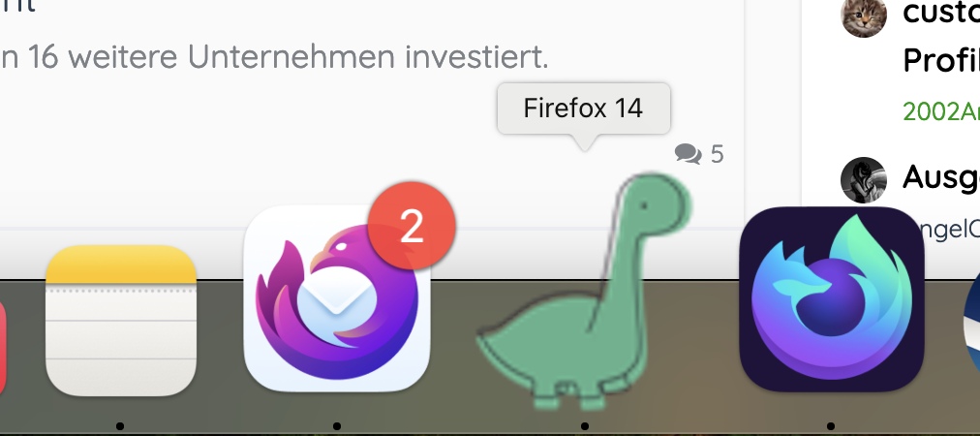
Task: Click the "custo" username heading
Action: (x=941, y=13)
